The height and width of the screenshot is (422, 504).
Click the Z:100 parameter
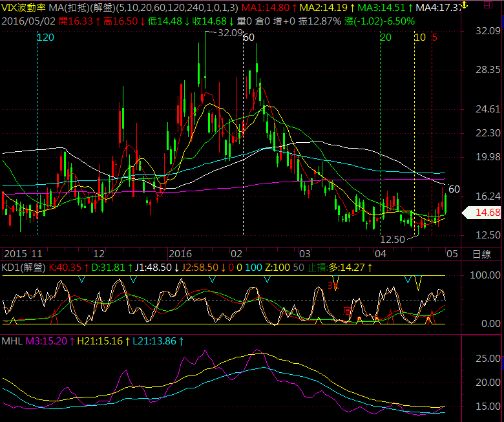tap(277, 268)
